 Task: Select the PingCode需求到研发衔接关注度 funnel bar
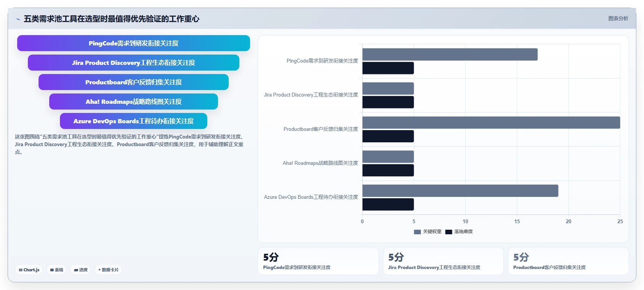(134, 43)
